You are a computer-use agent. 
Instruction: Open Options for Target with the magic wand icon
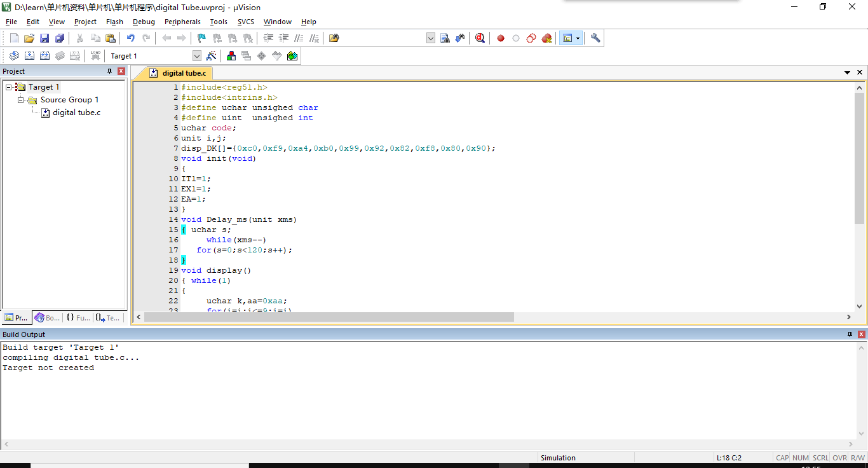pyautogui.click(x=212, y=56)
